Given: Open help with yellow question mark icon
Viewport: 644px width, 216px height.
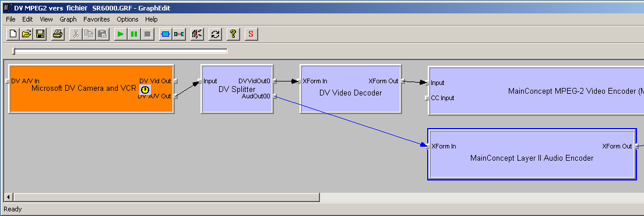Looking at the screenshot, I should [x=233, y=34].
